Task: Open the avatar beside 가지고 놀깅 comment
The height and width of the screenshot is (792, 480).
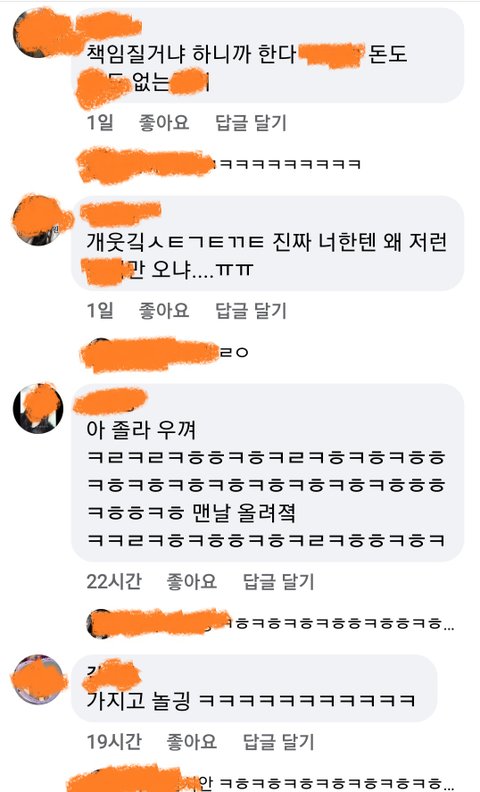Action: coord(39,680)
